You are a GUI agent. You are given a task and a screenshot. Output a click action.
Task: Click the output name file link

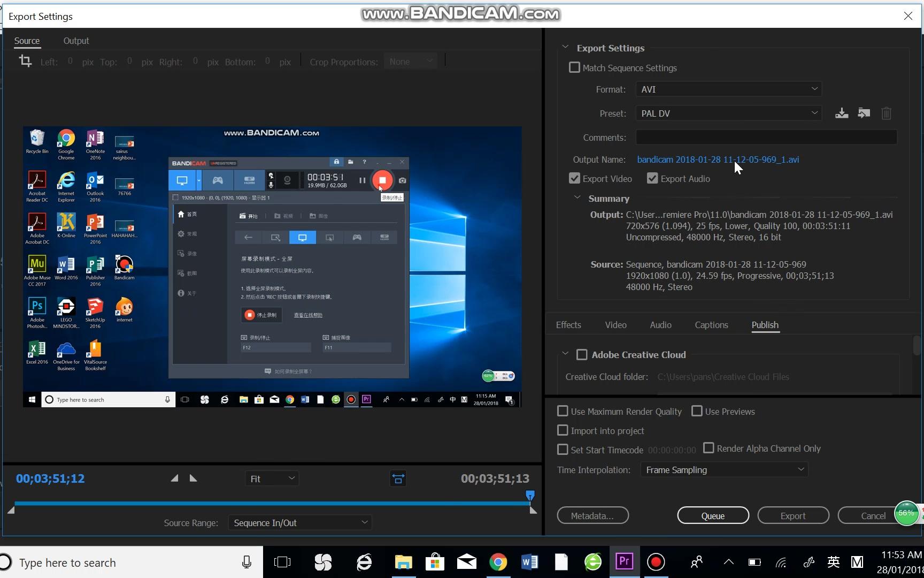click(718, 159)
